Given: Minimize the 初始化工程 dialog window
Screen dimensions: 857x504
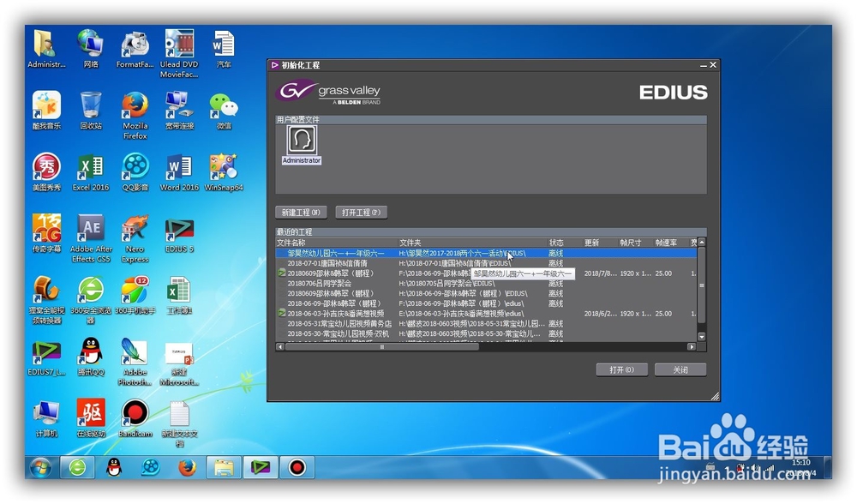Looking at the screenshot, I should point(704,65).
